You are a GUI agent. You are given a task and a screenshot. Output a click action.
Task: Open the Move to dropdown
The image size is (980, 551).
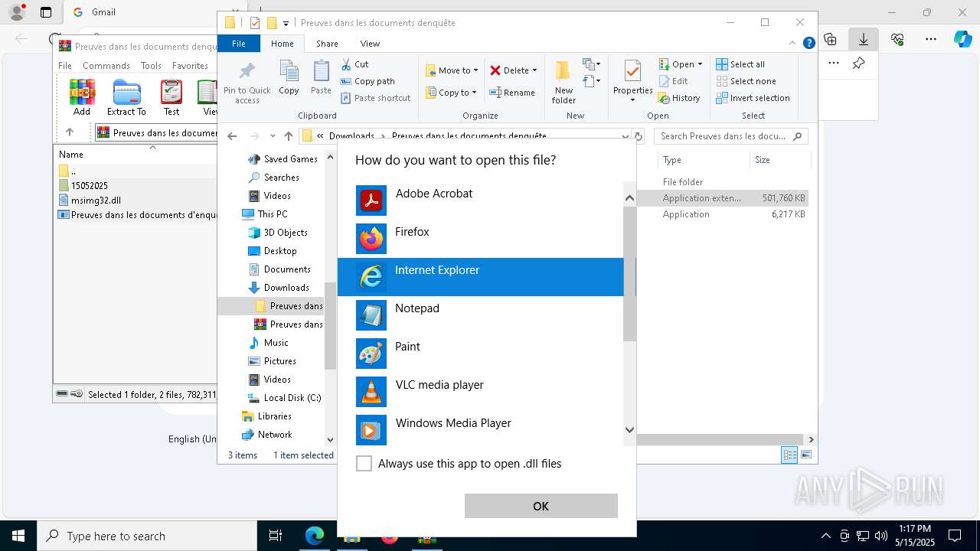point(452,70)
